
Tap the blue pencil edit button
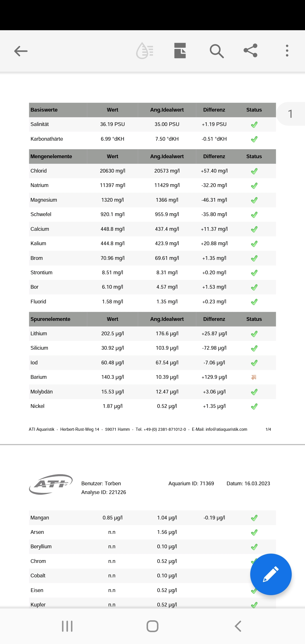pyautogui.click(x=271, y=574)
